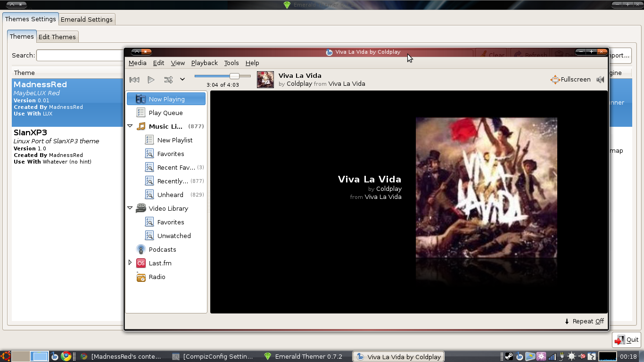The width and height of the screenshot is (644, 362).
Task: Open the Recent Fav... smart playlist
Action: tap(175, 167)
